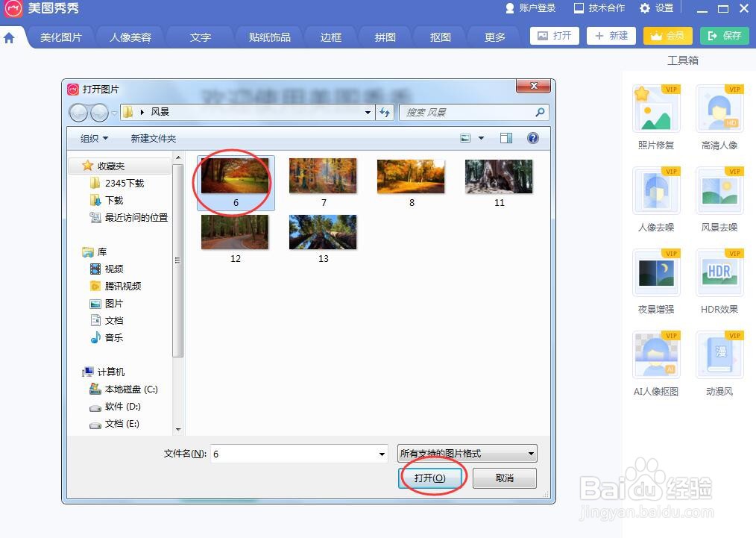Open the 设置 settings gear
This screenshot has height=538, width=756.
point(656,8)
